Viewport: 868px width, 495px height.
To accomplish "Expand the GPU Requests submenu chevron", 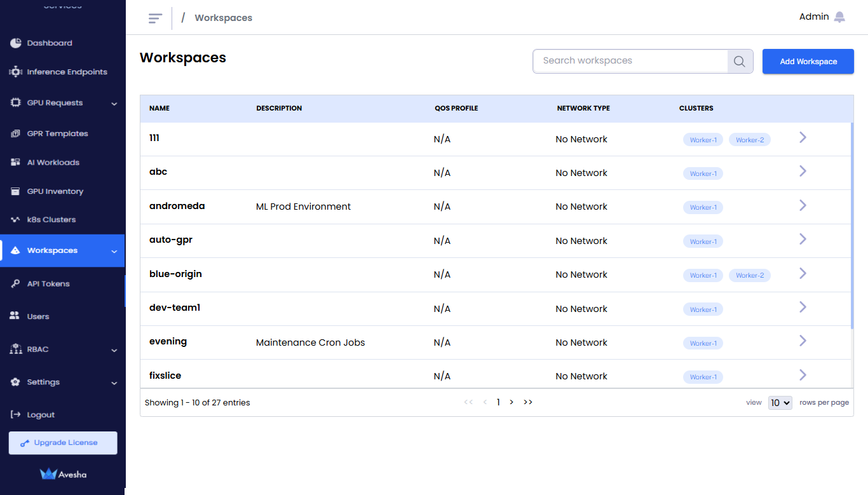I will 114,104.
